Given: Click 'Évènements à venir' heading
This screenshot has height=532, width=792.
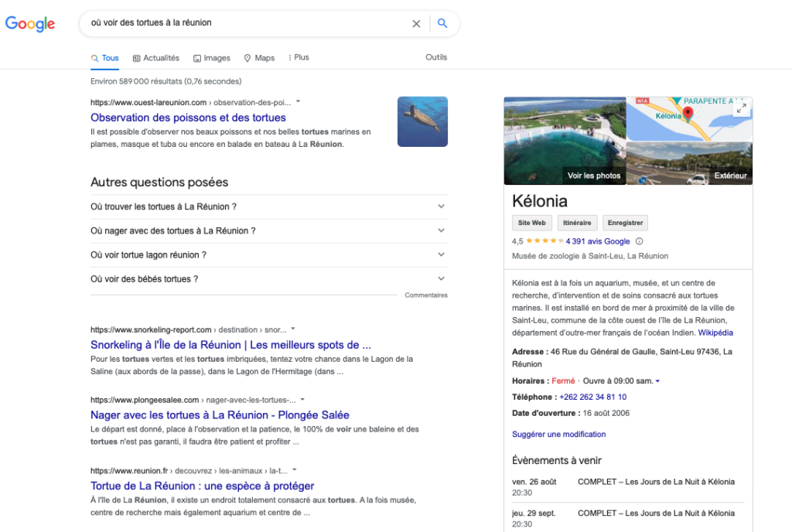Looking at the screenshot, I should 557,460.
